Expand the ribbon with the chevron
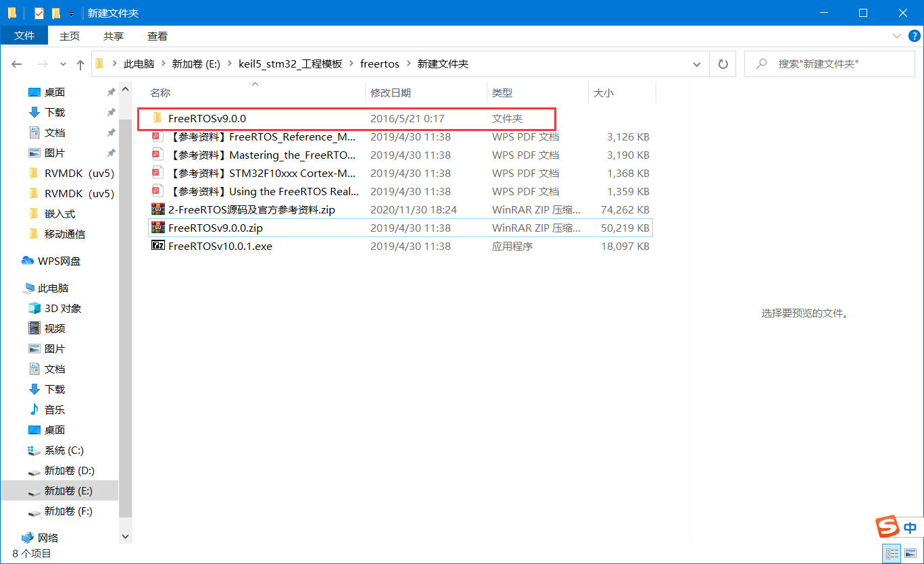This screenshot has width=924, height=564. 896,36
